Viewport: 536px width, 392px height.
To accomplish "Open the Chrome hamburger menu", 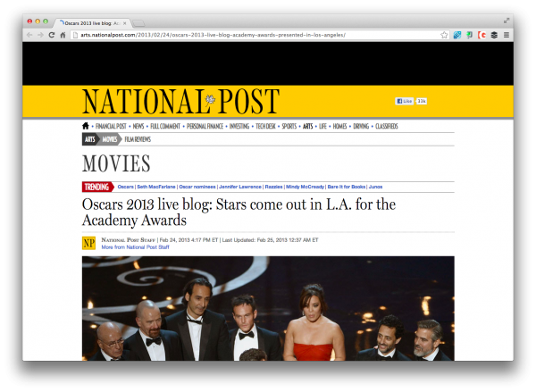I will (507, 35).
